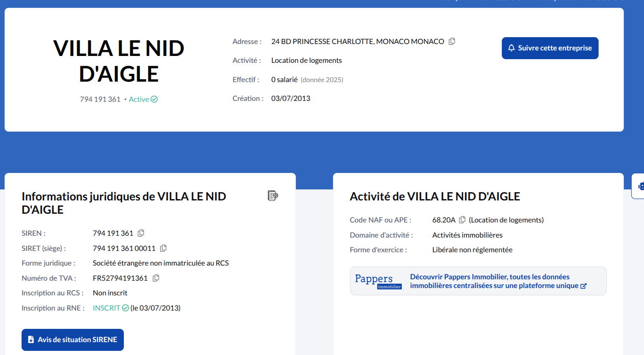The height and width of the screenshot is (355, 644).
Task: Click the green Active status checkmark
Action: 154,99
